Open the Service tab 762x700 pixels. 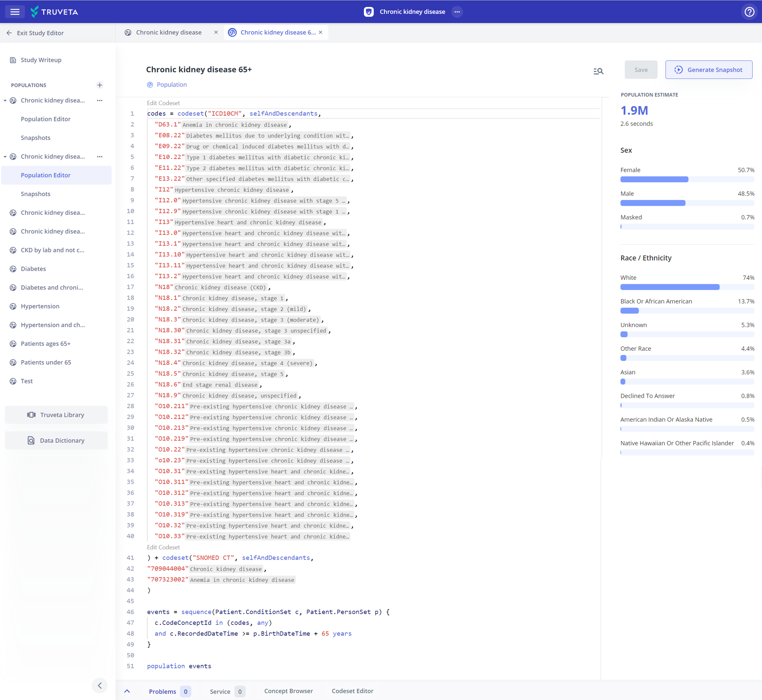pos(227,691)
